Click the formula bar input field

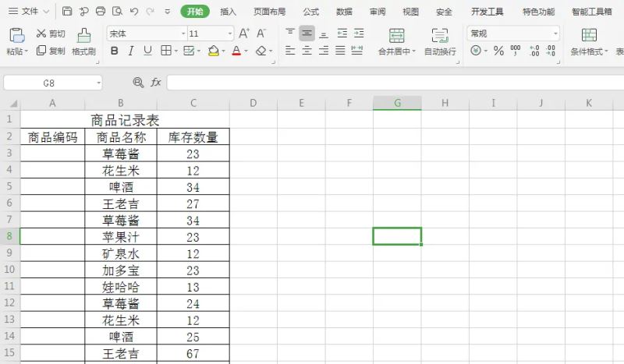(x=395, y=83)
